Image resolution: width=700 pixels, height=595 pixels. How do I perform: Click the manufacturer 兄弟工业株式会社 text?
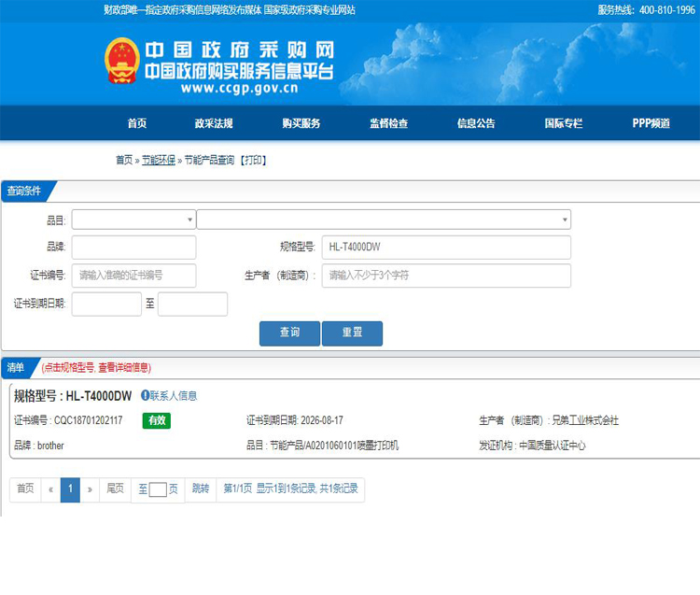[585, 420]
